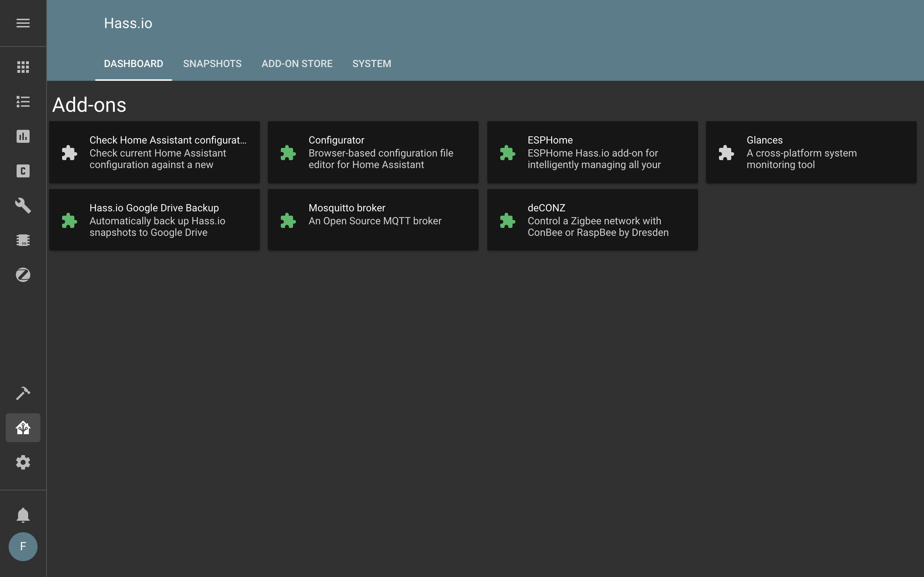Screen dimensions: 924x577
Task: Open the notifications bell
Action: (x=23, y=515)
